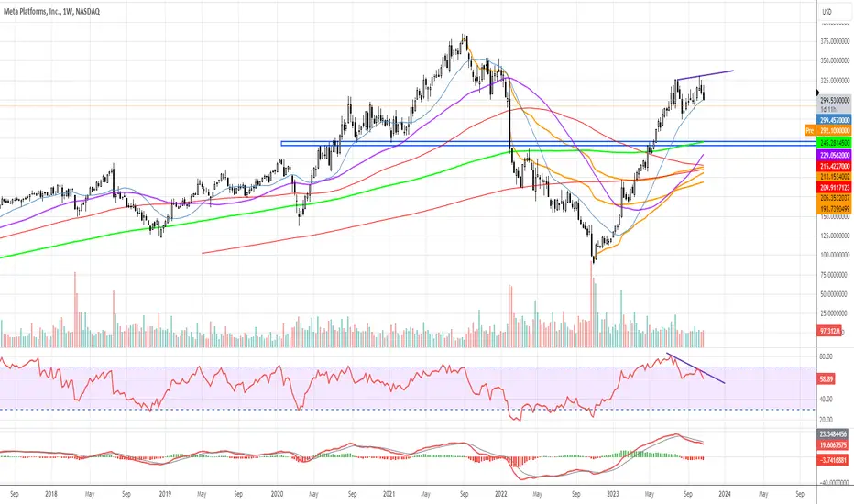Click the red MACD signal 19.606 label
854x504 pixels.
[x=833, y=445]
